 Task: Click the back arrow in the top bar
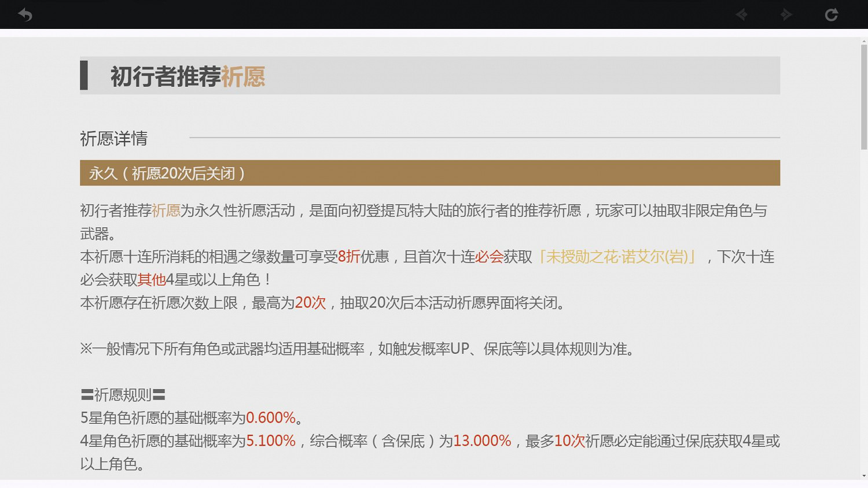click(x=24, y=14)
